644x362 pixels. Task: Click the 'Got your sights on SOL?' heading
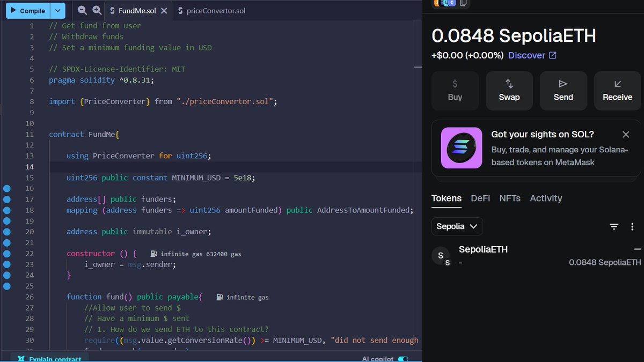click(x=543, y=135)
